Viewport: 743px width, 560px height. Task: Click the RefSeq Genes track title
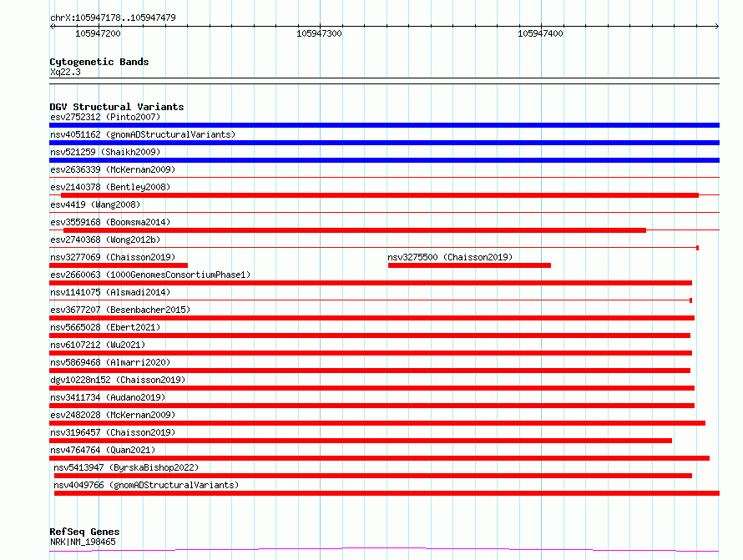pyautogui.click(x=84, y=532)
